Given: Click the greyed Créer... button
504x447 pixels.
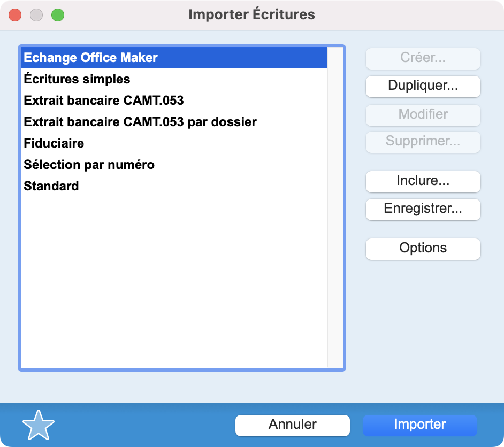Looking at the screenshot, I should [423, 58].
